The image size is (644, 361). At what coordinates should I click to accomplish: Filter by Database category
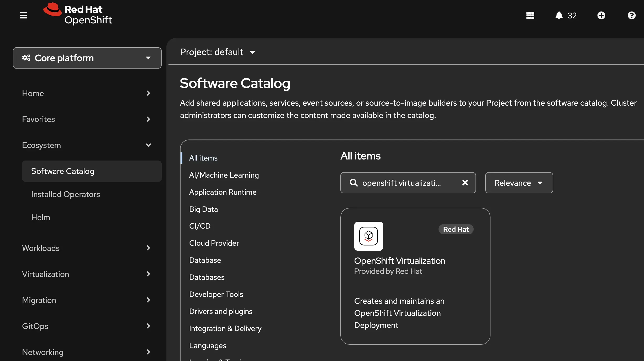pyautogui.click(x=205, y=260)
